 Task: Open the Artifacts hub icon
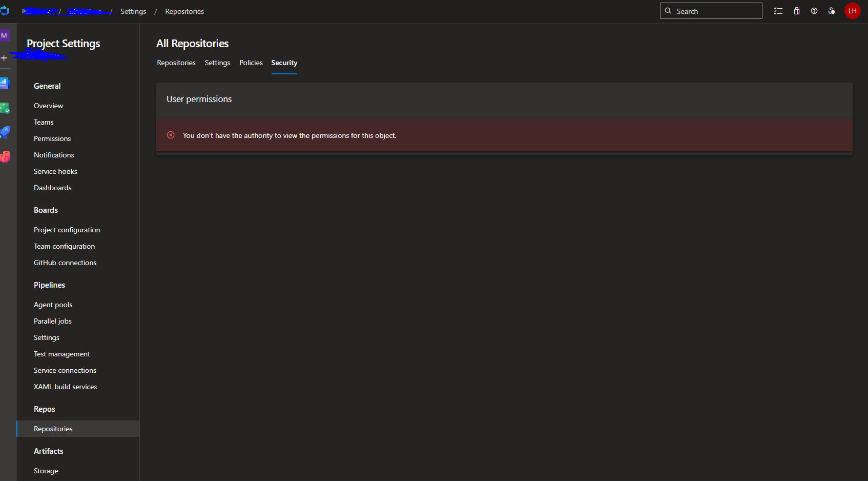point(5,157)
